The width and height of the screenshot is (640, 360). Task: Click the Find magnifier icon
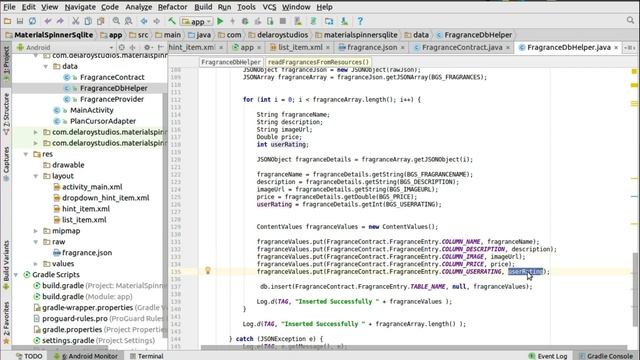point(116,21)
